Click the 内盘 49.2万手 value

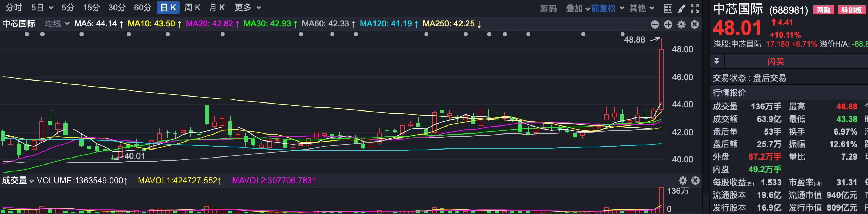click(765, 169)
